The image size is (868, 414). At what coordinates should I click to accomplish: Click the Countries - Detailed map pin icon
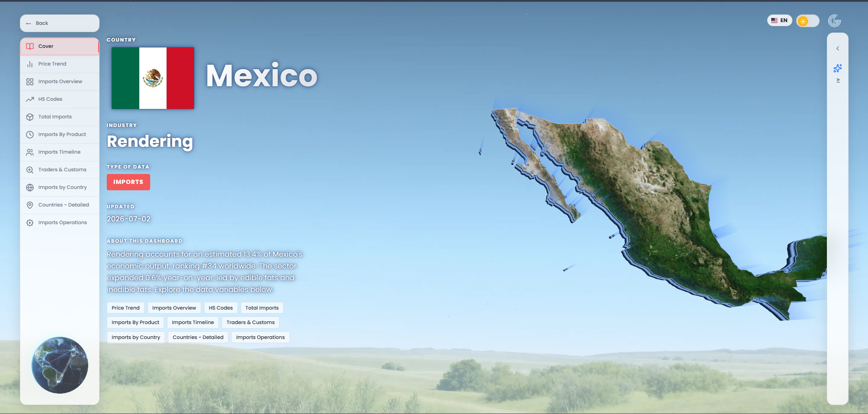pos(30,205)
